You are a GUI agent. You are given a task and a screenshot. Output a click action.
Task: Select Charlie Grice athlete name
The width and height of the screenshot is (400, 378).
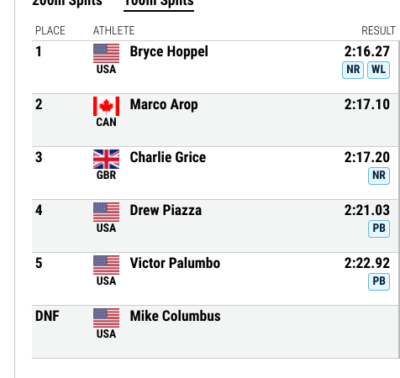(168, 157)
